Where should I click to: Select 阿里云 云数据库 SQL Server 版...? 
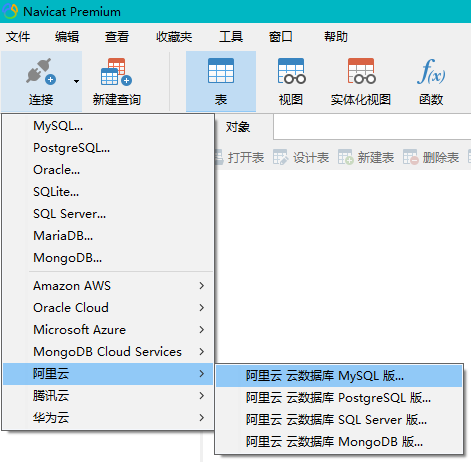339,420
